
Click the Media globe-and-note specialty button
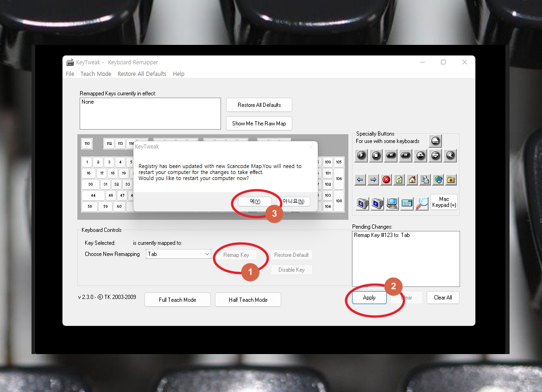(438, 180)
